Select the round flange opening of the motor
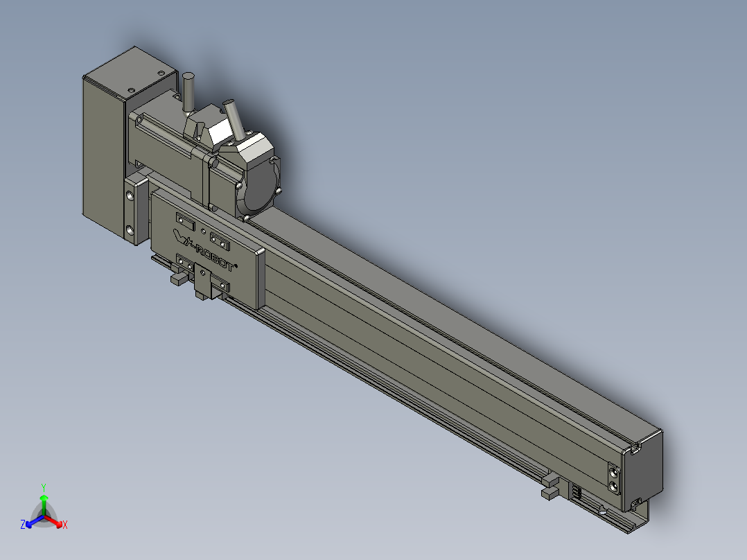The width and height of the screenshot is (747, 560). click(260, 189)
